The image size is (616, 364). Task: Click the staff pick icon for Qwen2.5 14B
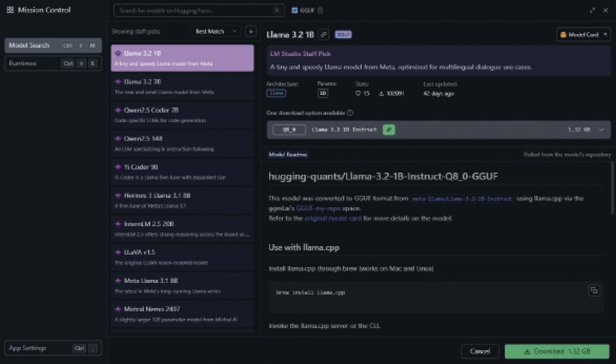(118, 138)
